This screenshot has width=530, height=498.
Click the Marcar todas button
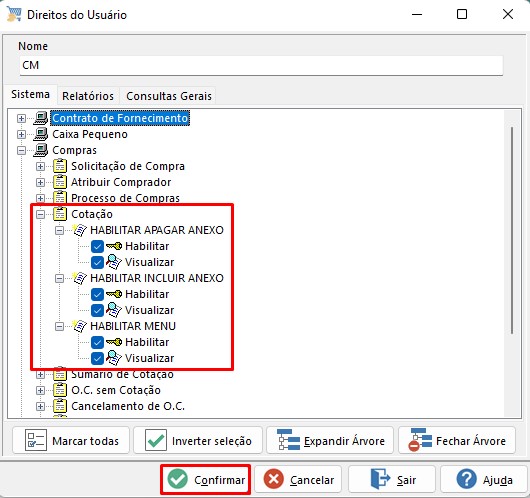coord(71,441)
